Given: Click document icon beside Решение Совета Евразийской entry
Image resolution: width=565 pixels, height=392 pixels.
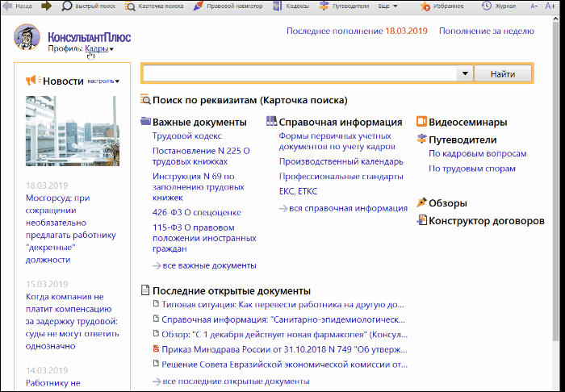Looking at the screenshot, I should 156,364.
